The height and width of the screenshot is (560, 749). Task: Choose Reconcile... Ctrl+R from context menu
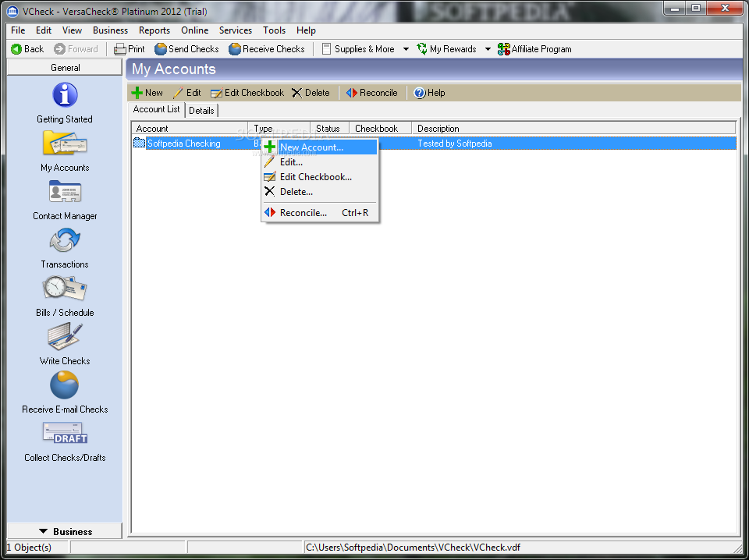click(320, 212)
